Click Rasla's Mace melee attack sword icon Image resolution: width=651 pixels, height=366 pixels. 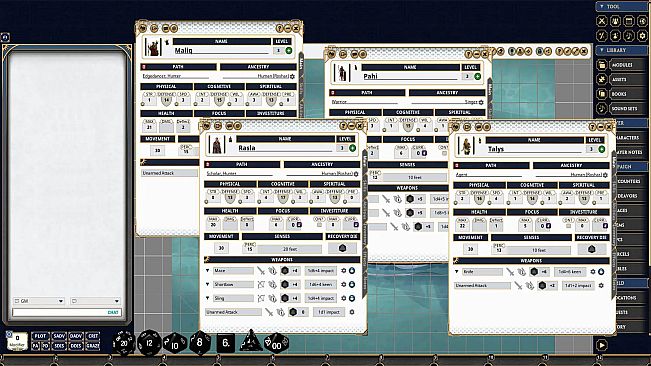coord(261,271)
